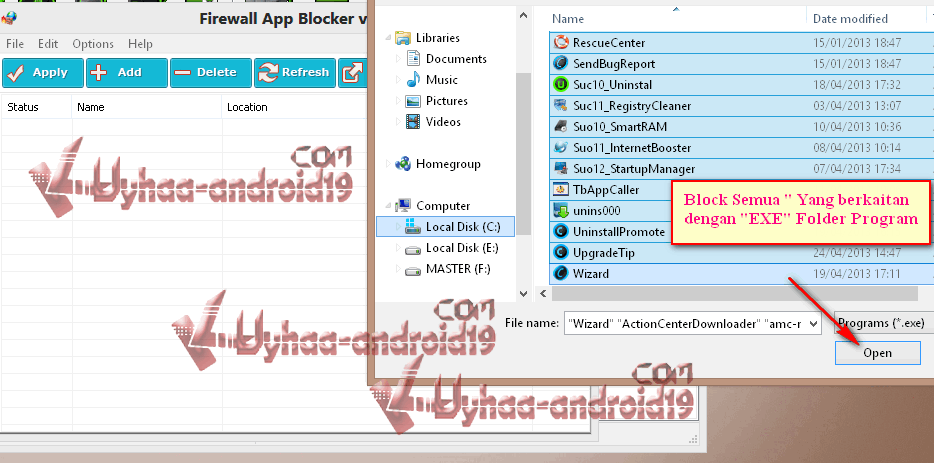The image size is (934, 463).
Task: Select the TbAppCaller file
Action: (x=607, y=189)
